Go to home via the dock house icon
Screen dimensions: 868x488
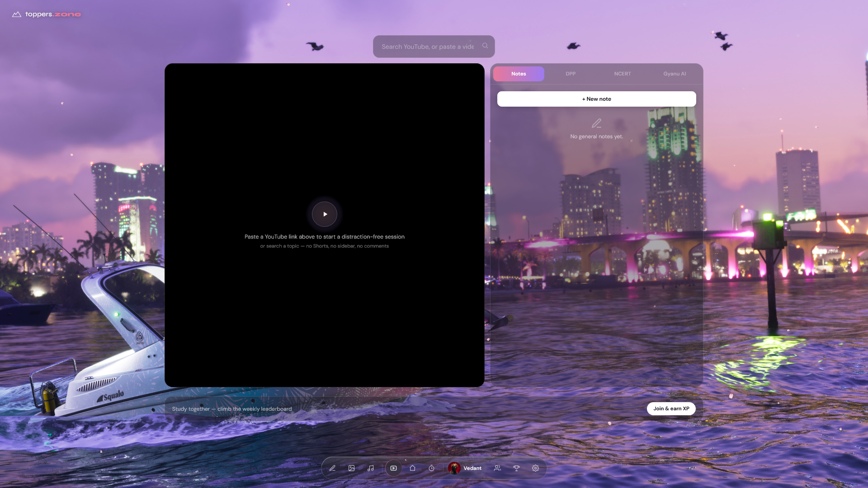[x=412, y=468]
